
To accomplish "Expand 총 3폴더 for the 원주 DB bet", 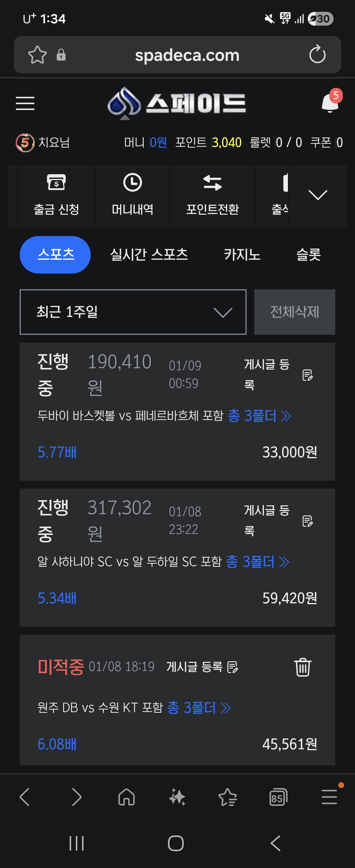I will [x=199, y=708].
